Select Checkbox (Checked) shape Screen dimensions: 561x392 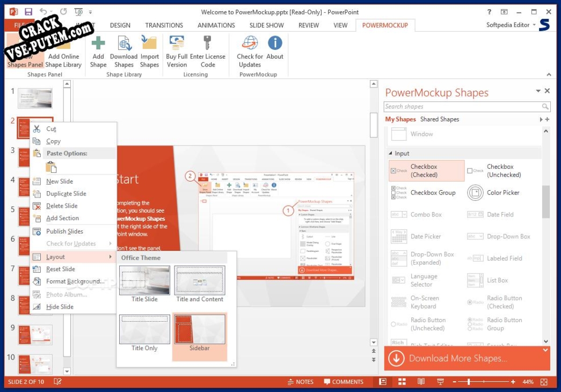point(426,171)
